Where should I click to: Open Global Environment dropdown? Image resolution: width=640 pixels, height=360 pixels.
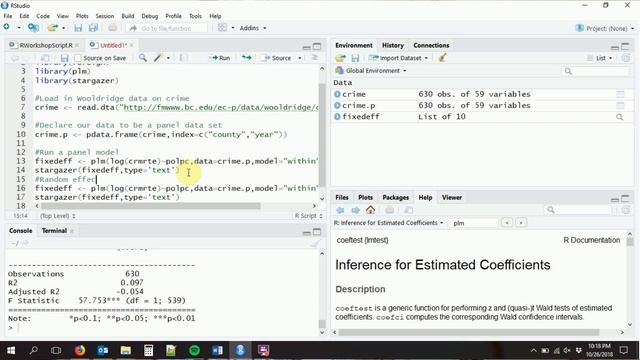[x=371, y=71]
